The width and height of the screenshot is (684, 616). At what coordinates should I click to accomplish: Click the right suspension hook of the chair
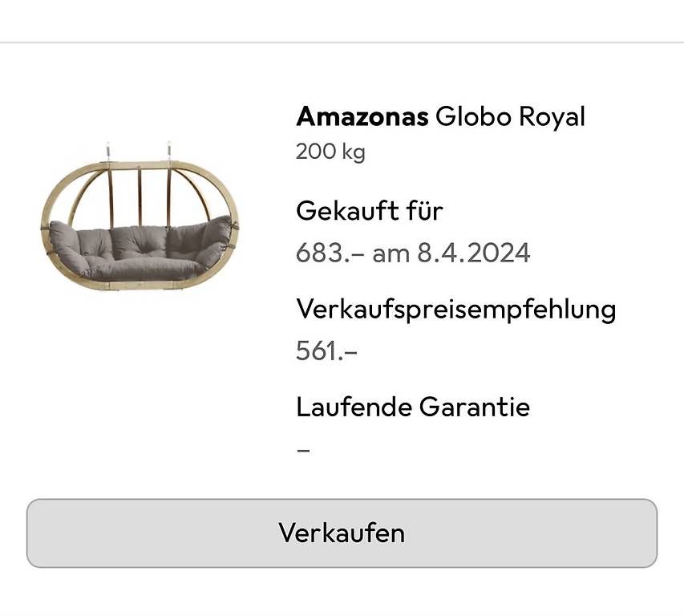click(169, 150)
